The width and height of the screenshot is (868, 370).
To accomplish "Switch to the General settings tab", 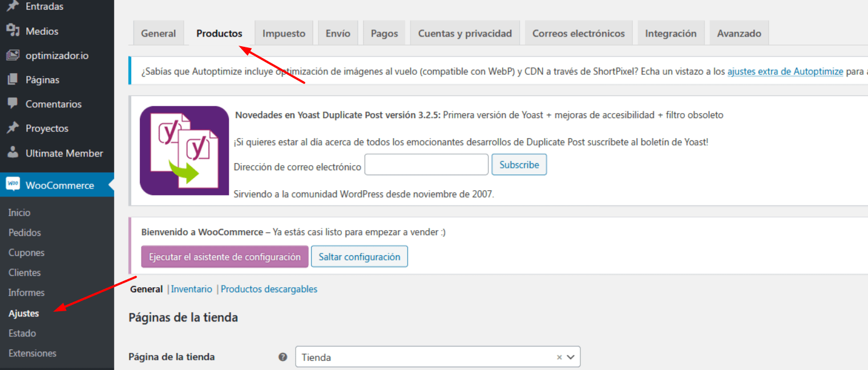I will pyautogui.click(x=159, y=33).
